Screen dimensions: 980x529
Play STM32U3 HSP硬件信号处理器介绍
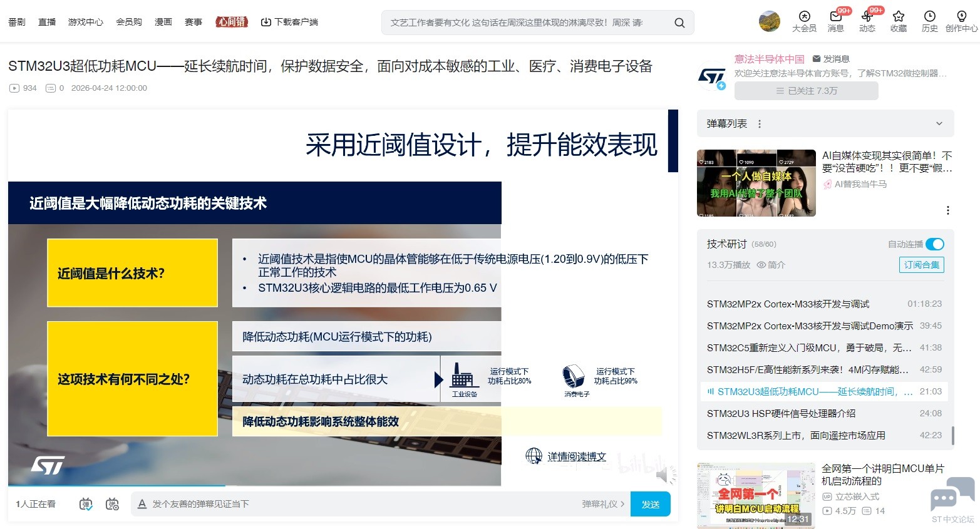824,413
